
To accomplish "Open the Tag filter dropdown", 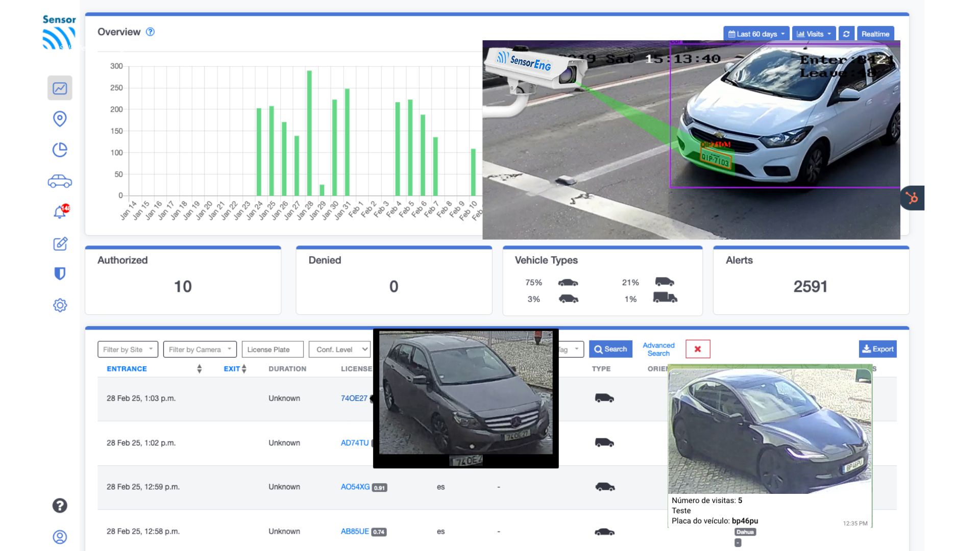I will coord(571,349).
